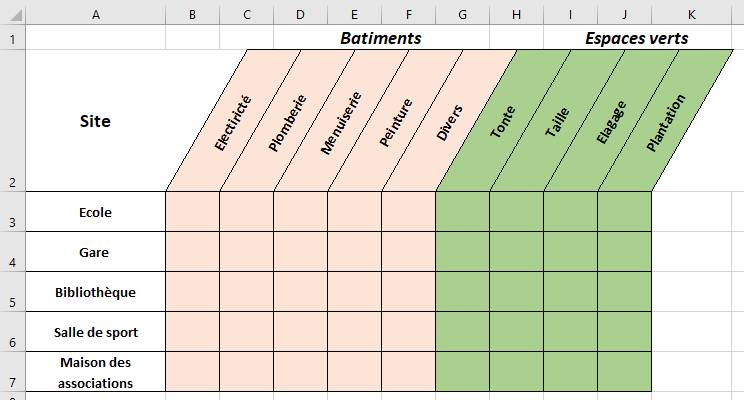
Task: Select the "Gare" cell
Action: (x=95, y=252)
